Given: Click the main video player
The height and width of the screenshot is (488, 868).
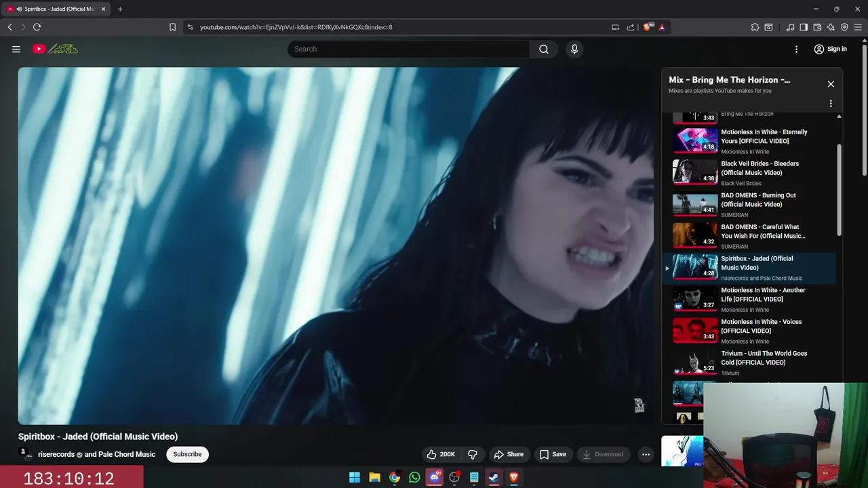Looking at the screenshot, I should coord(336,245).
